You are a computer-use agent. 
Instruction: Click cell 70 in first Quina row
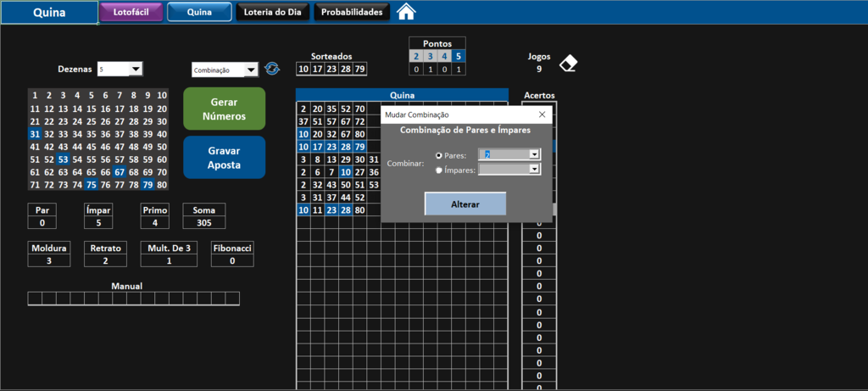[359, 109]
